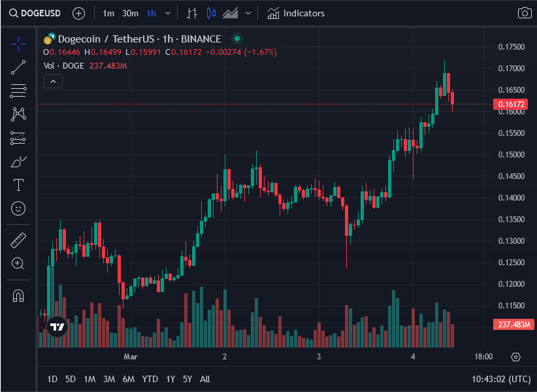Set date range to 1Y
This screenshot has width=537, height=392.
point(171,379)
